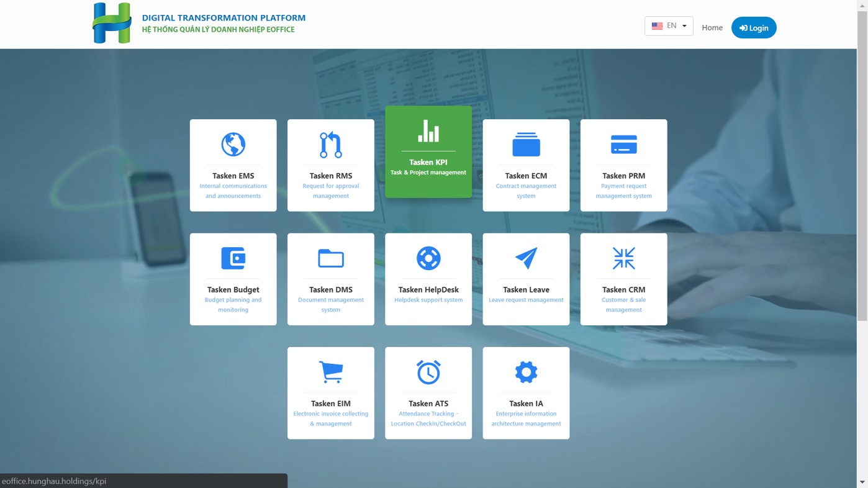Click the globe icon for Tasken EMS
Image resolution: width=868 pixels, height=488 pixels.
pyautogui.click(x=233, y=145)
